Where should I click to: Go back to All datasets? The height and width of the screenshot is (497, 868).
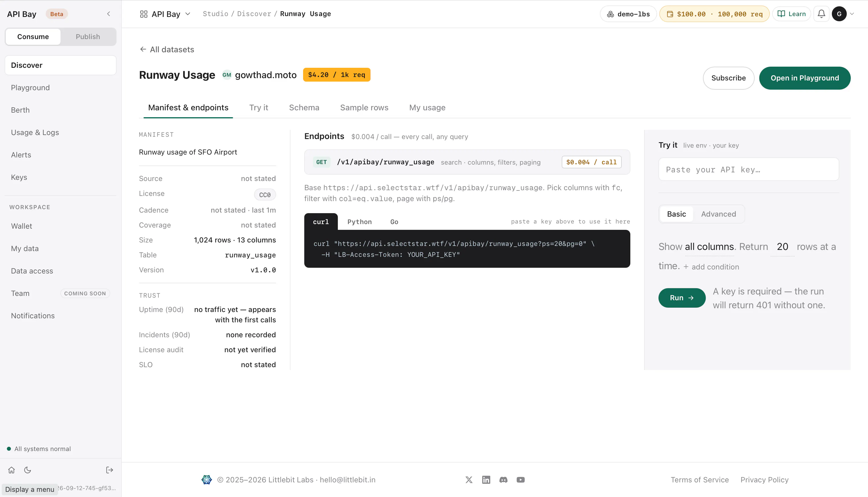[x=167, y=49]
